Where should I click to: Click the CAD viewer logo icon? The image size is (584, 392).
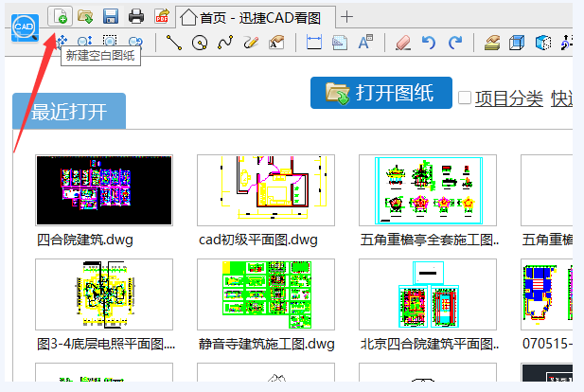tap(25, 27)
